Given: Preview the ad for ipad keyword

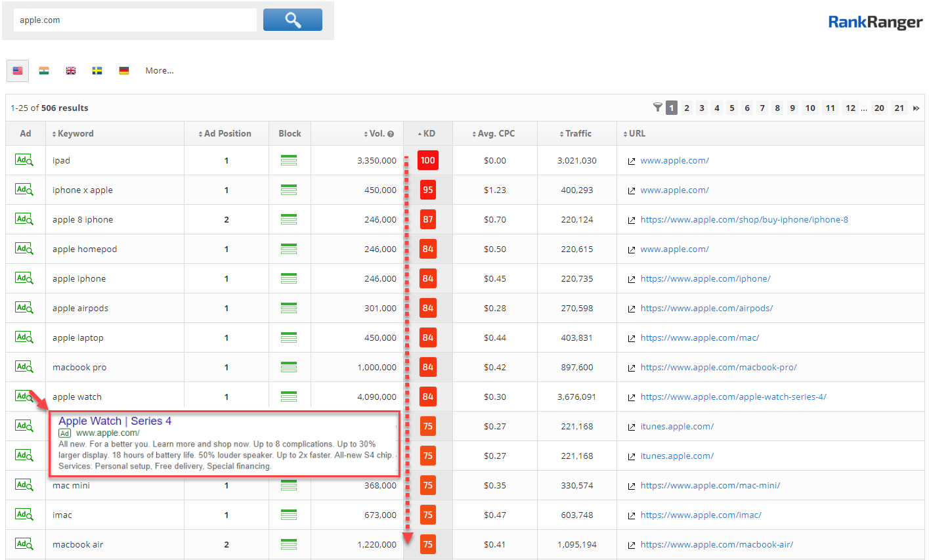Looking at the screenshot, I should pos(24,160).
